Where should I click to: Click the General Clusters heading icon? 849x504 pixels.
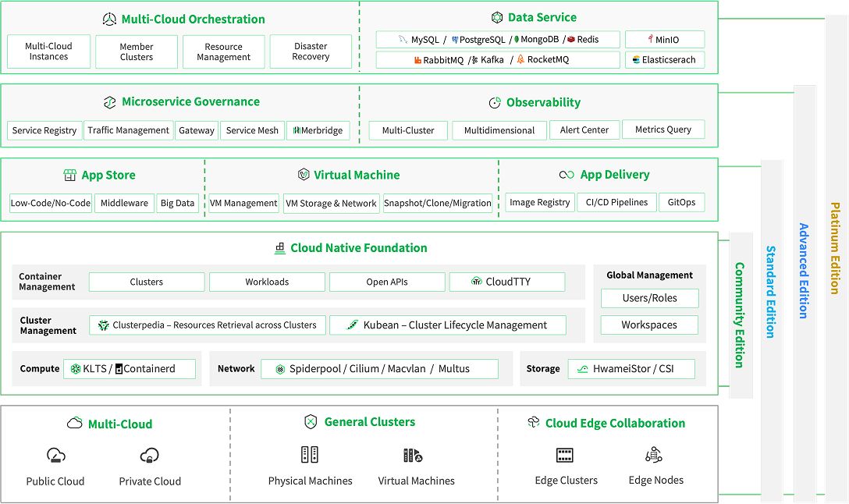[x=311, y=422]
